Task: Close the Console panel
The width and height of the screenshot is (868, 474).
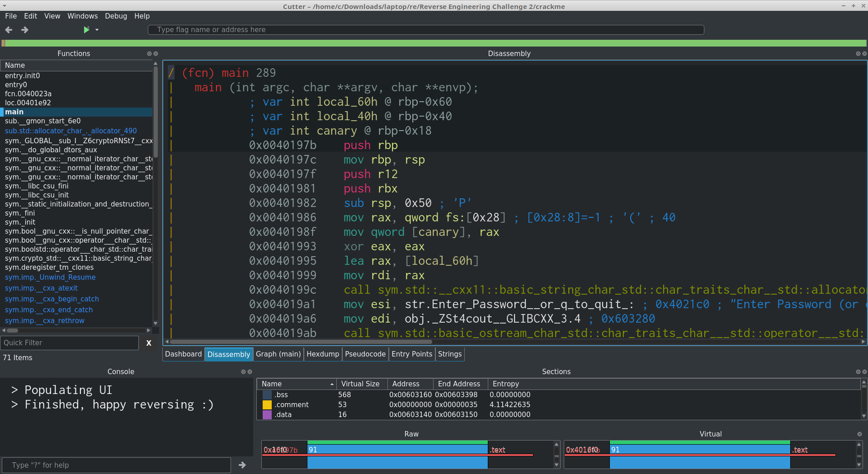Action: (x=250, y=372)
